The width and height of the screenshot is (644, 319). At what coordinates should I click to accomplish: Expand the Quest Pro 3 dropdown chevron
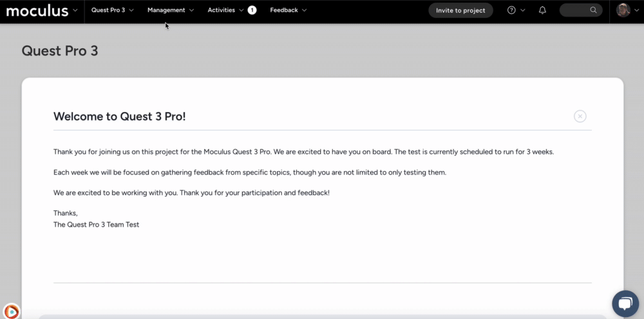click(131, 10)
